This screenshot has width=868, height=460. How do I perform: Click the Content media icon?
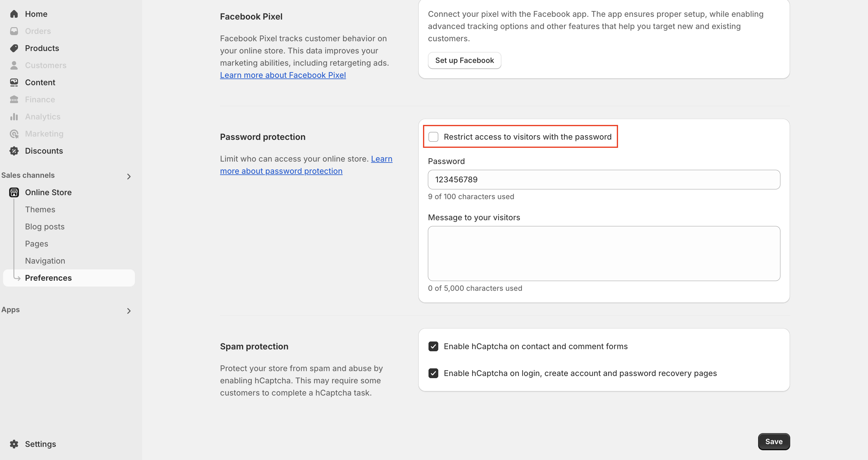click(14, 82)
